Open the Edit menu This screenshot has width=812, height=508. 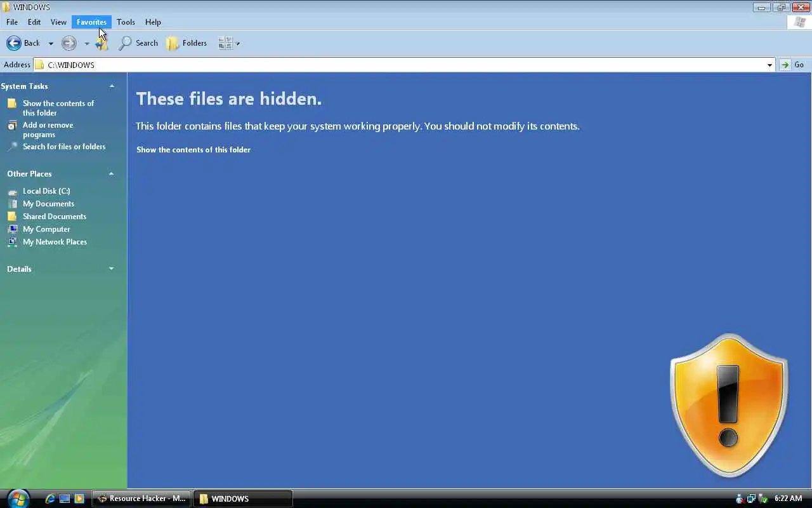tap(34, 22)
